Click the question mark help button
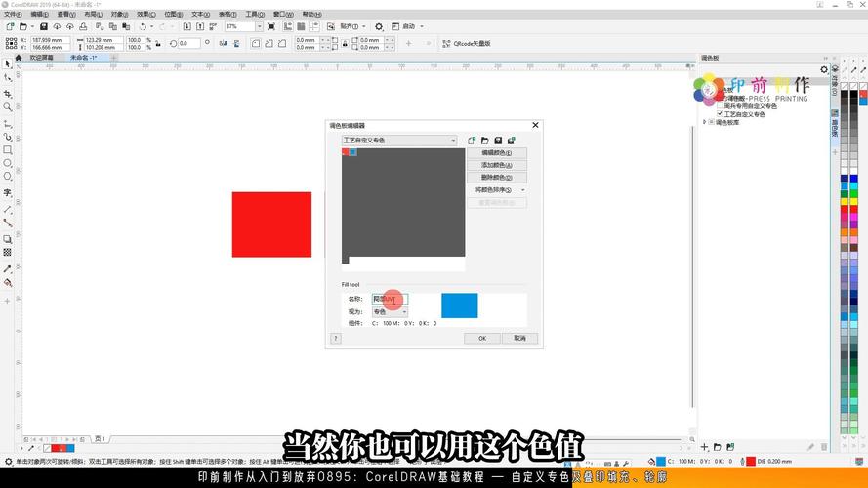868x488 pixels. point(336,338)
